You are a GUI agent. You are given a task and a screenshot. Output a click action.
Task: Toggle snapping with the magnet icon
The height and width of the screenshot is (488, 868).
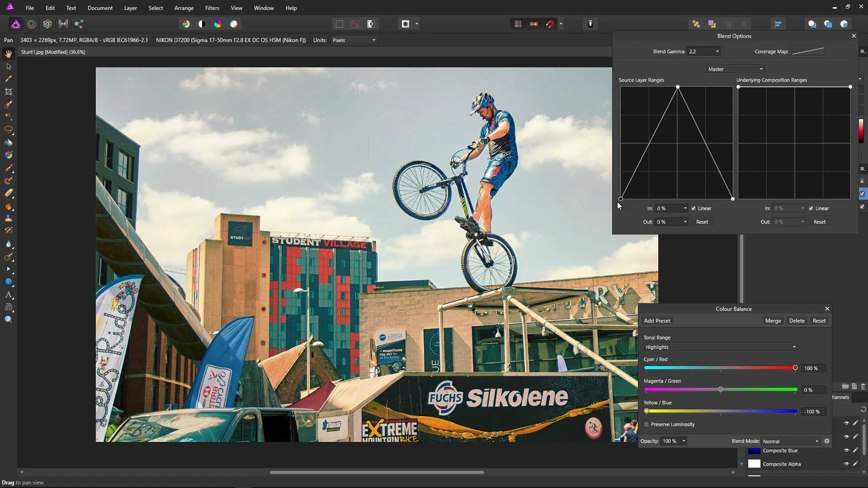coord(550,24)
